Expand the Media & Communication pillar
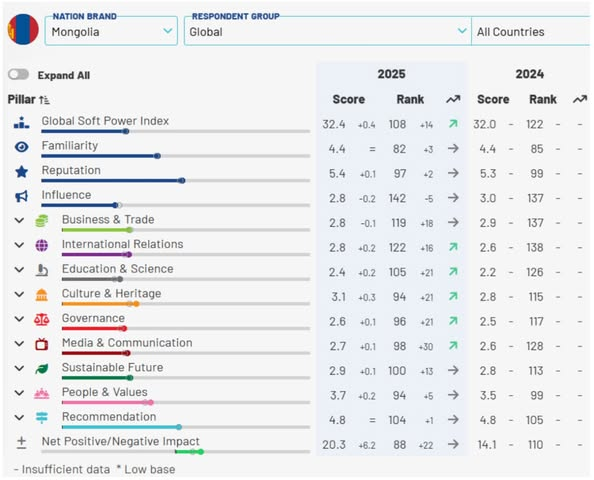Viewport: 594px width, 480px height. 19,343
